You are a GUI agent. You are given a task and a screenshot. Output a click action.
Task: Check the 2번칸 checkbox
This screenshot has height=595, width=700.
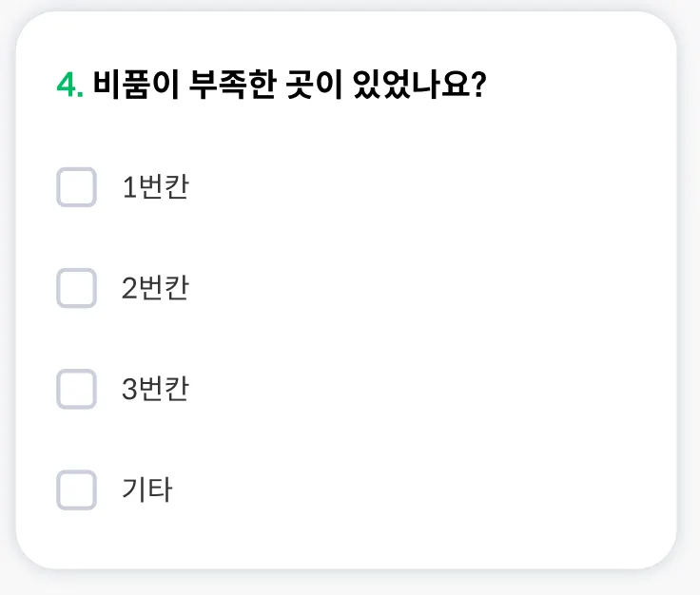click(77, 288)
